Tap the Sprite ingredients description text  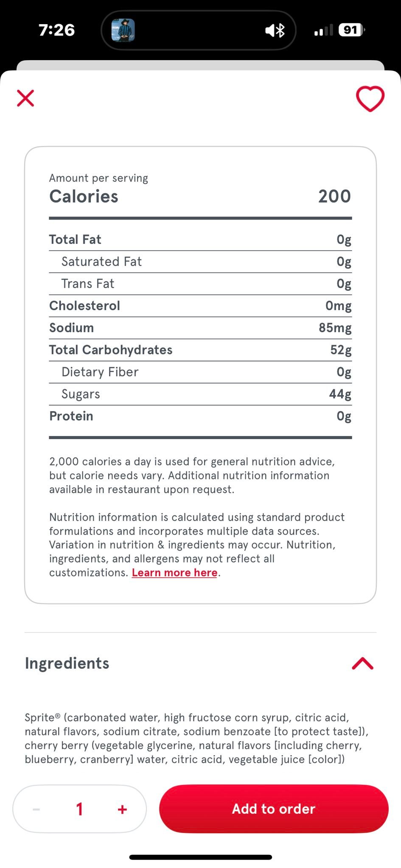(x=196, y=738)
